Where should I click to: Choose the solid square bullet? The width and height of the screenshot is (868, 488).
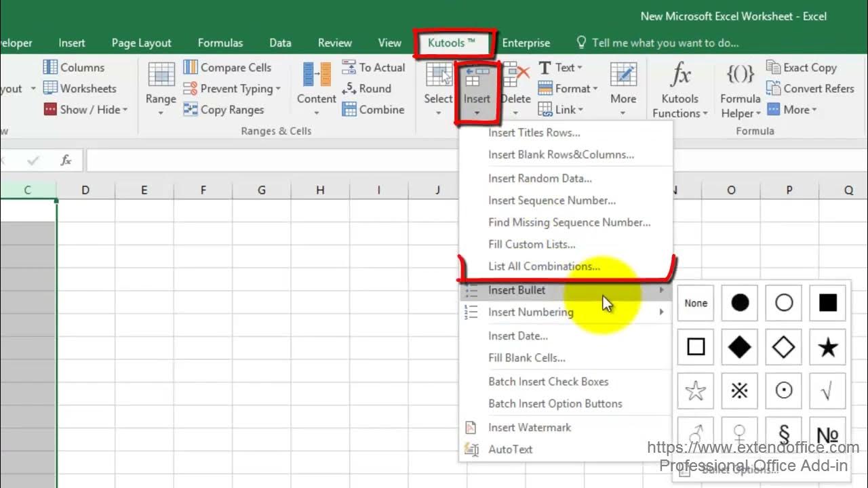click(x=828, y=303)
